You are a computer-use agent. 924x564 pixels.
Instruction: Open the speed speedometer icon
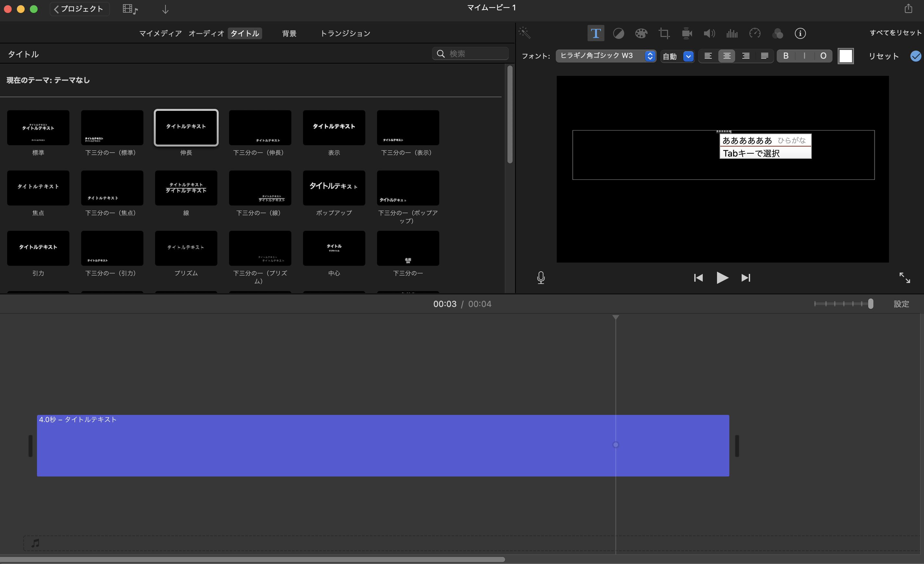(x=755, y=33)
